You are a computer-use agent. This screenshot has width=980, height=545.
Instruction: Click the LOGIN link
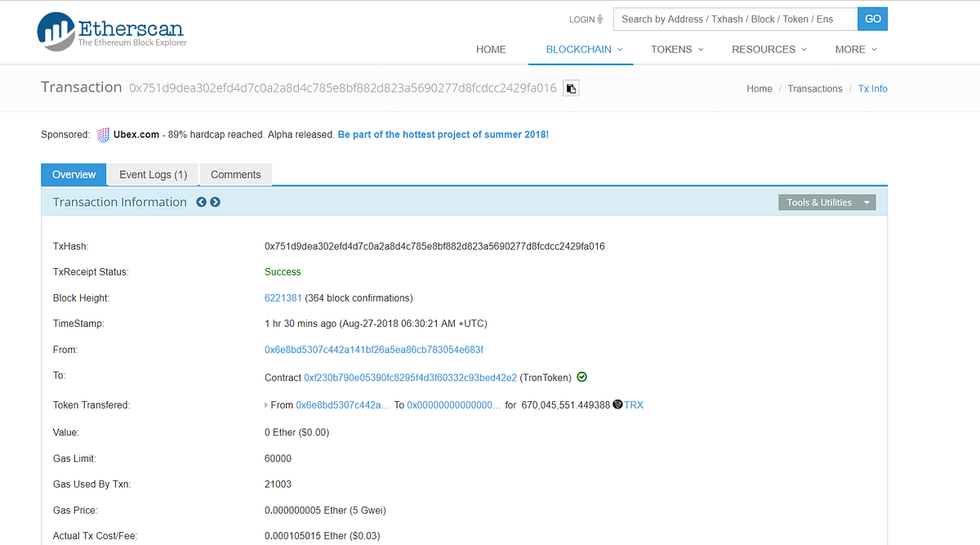click(x=582, y=20)
